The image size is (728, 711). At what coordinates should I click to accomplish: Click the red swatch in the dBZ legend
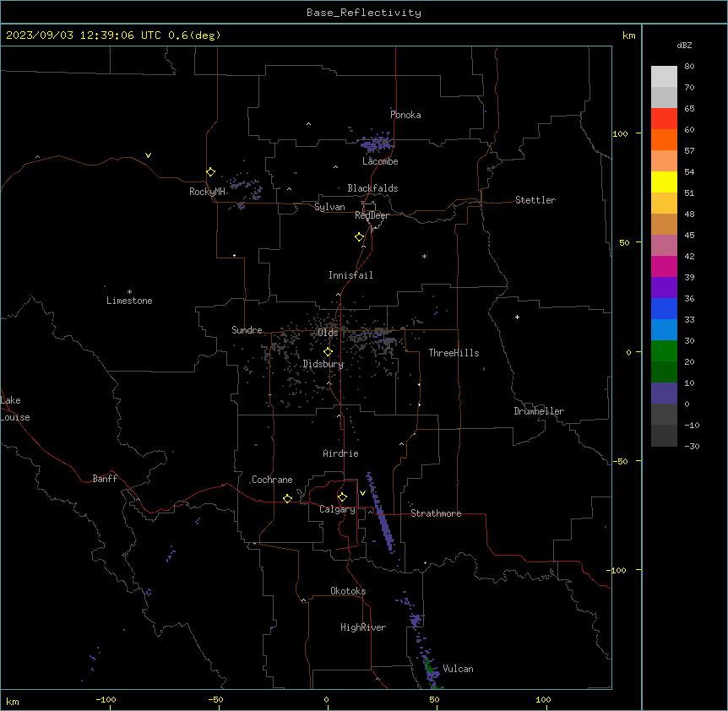tap(664, 119)
